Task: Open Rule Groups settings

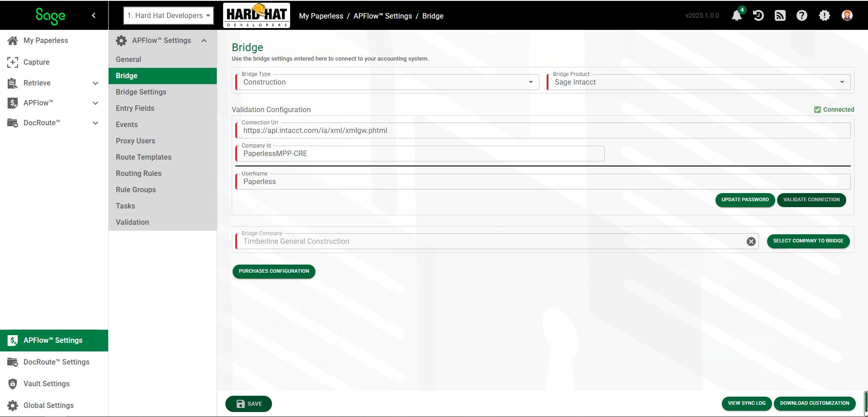Action: click(162, 190)
